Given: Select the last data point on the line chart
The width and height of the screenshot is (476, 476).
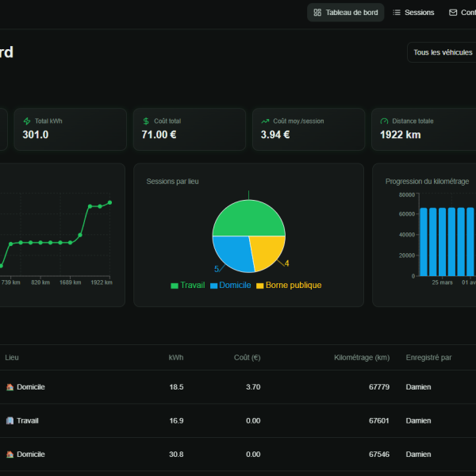Looking at the screenshot, I should [110, 202].
